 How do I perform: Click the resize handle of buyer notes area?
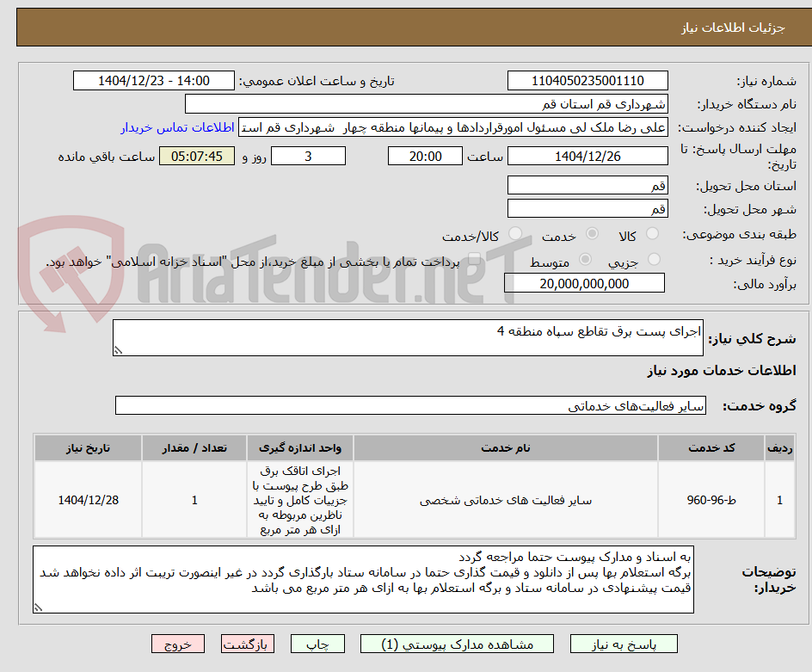(39, 607)
